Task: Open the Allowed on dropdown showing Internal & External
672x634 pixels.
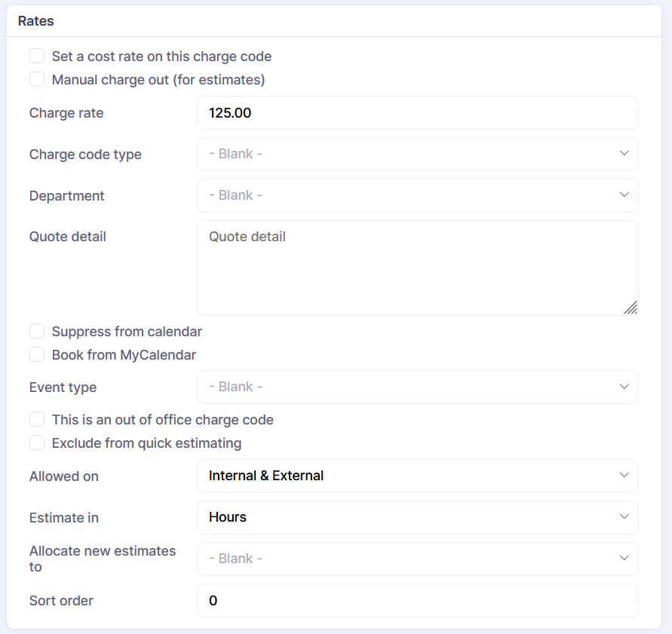Action: [x=417, y=476]
